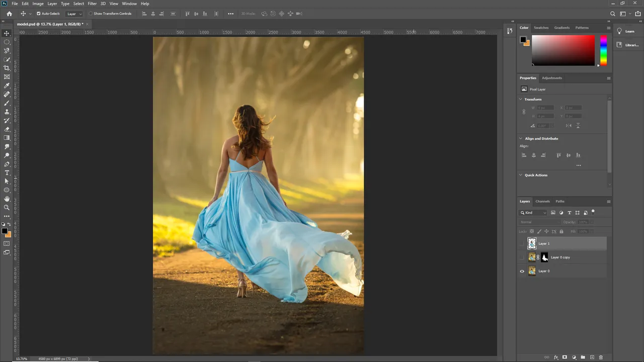Select the Eraser tool

[7, 129]
